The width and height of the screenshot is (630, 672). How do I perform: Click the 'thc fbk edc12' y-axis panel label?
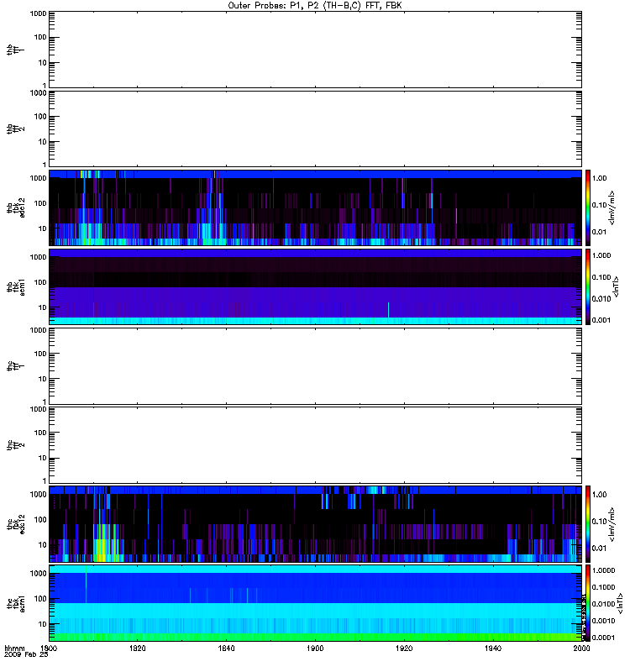coord(16,524)
